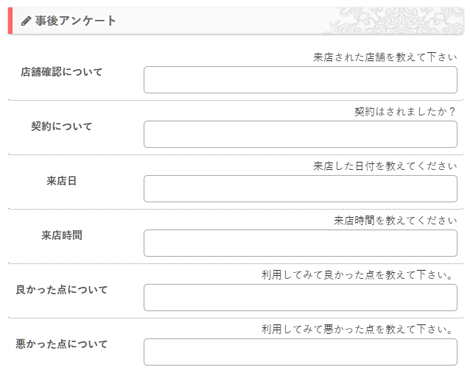
Task: Click the 良かった点について text field
Action: point(300,298)
